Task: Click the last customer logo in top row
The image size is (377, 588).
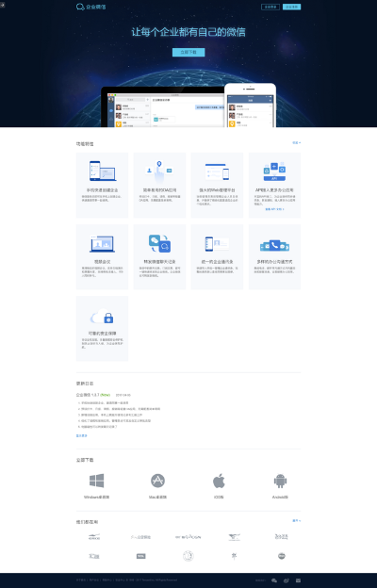Action: [x=282, y=536]
